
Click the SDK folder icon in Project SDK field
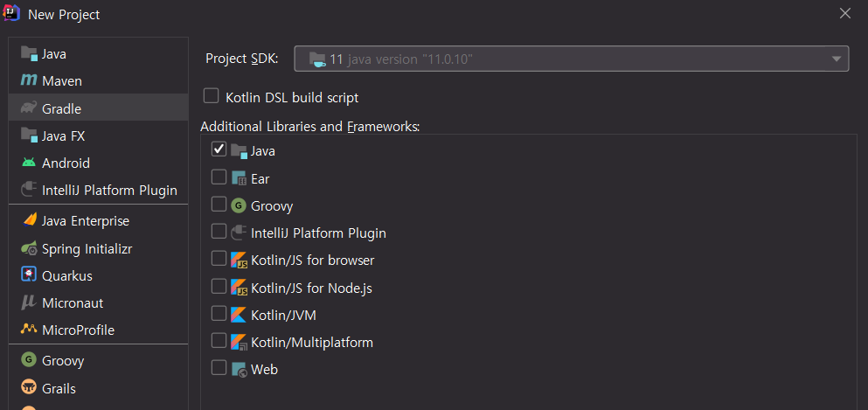point(318,59)
